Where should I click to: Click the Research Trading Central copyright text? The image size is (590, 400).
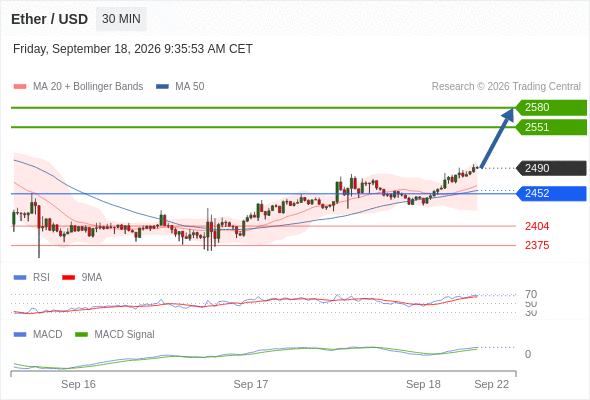tap(506, 87)
